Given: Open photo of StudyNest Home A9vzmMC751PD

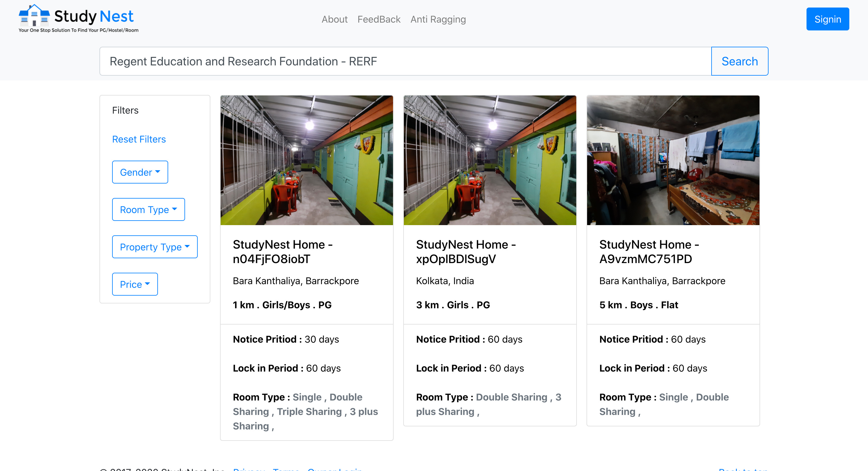Looking at the screenshot, I should 673,160.
